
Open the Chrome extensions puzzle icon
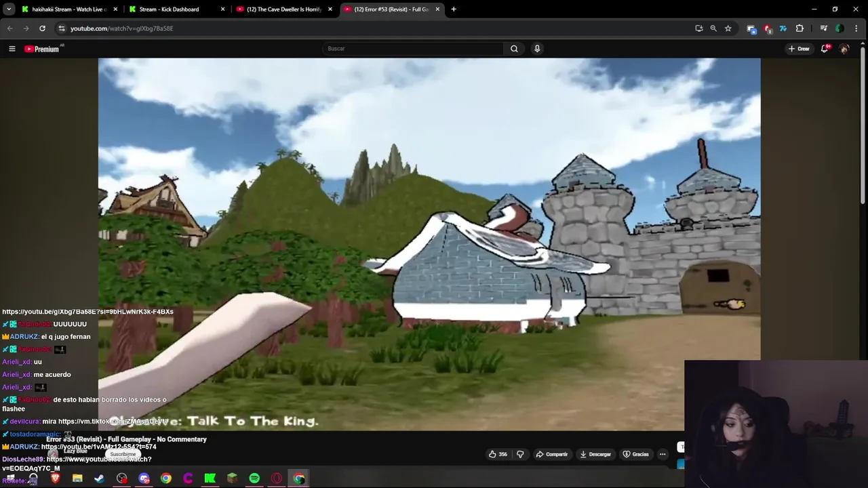800,28
